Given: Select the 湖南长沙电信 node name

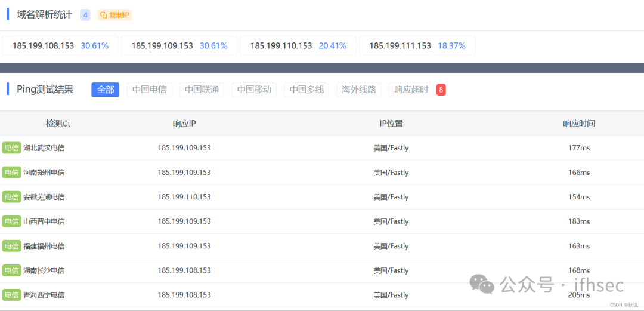Looking at the screenshot, I should click(x=44, y=270).
